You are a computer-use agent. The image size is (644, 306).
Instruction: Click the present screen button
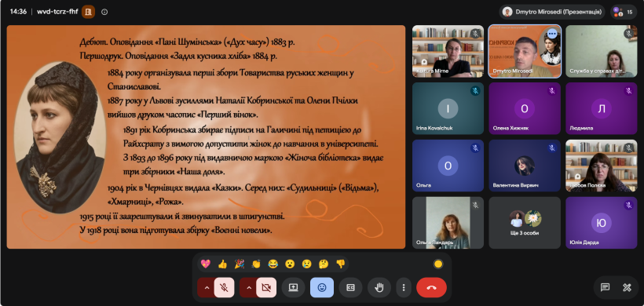point(293,287)
